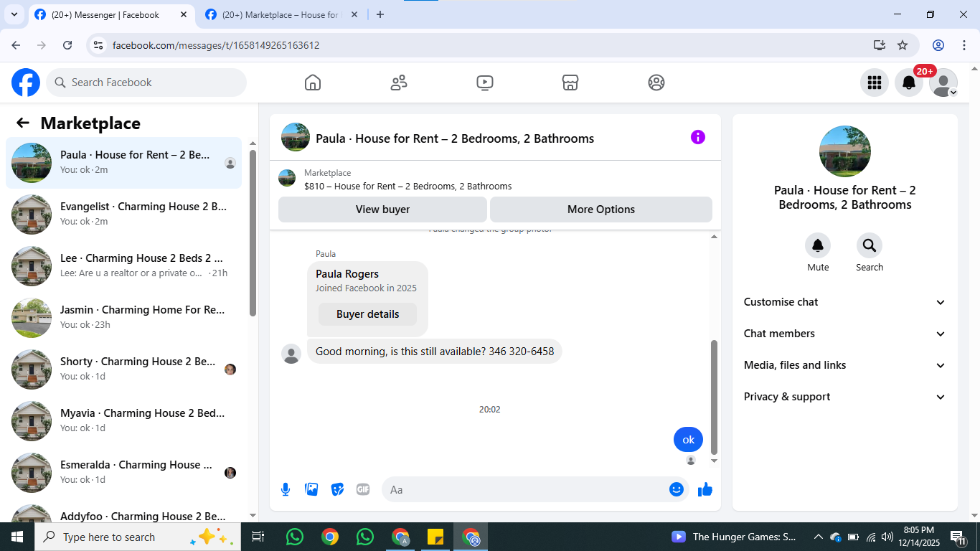Image resolution: width=980 pixels, height=551 pixels.
Task: Reload the page with the refresh icon
Action: [67, 45]
